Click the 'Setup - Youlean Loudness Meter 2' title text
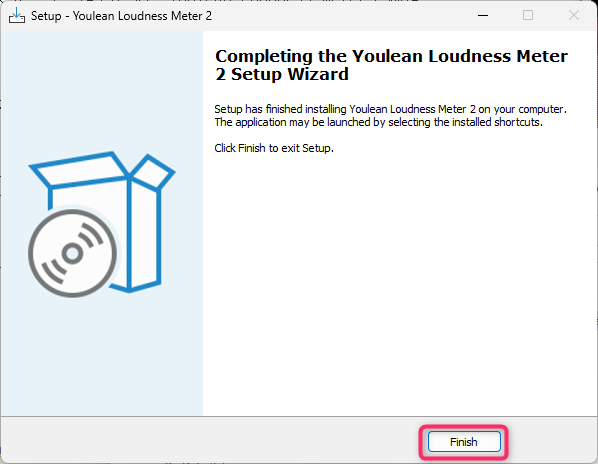This screenshot has width=598, height=464. point(121,16)
